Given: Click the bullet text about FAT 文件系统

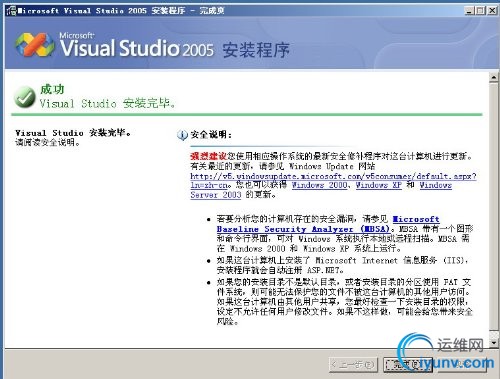Looking at the screenshot, I should pyautogui.click(x=344, y=302).
